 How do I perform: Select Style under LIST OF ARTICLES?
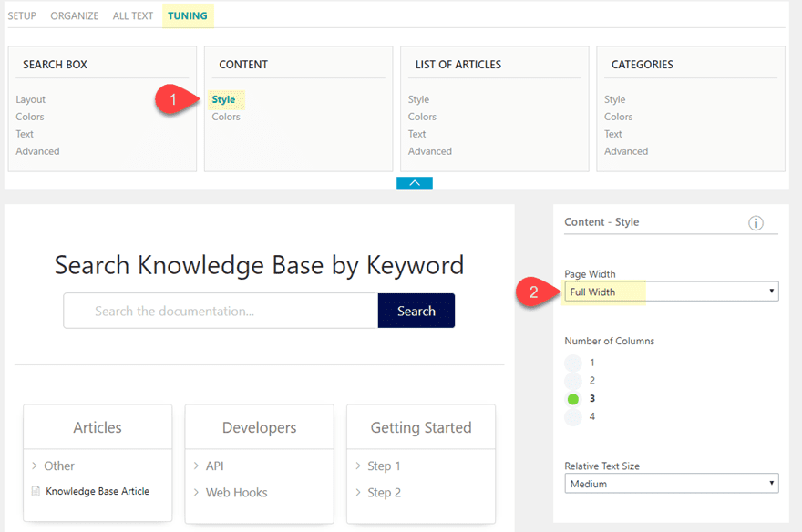[418, 99]
